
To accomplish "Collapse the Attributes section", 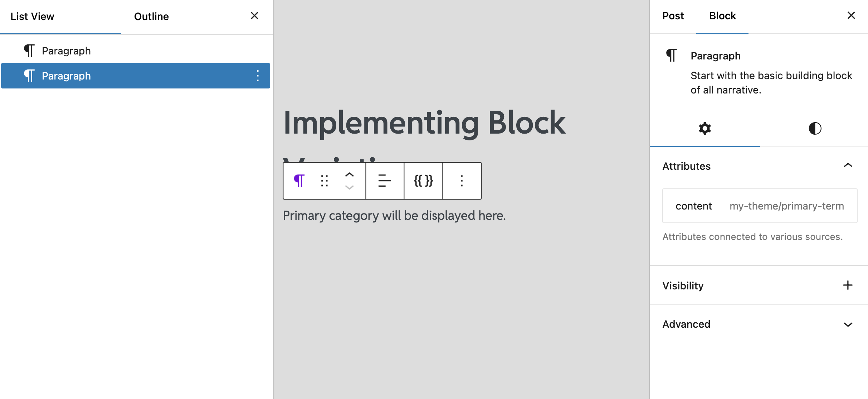I will [848, 165].
